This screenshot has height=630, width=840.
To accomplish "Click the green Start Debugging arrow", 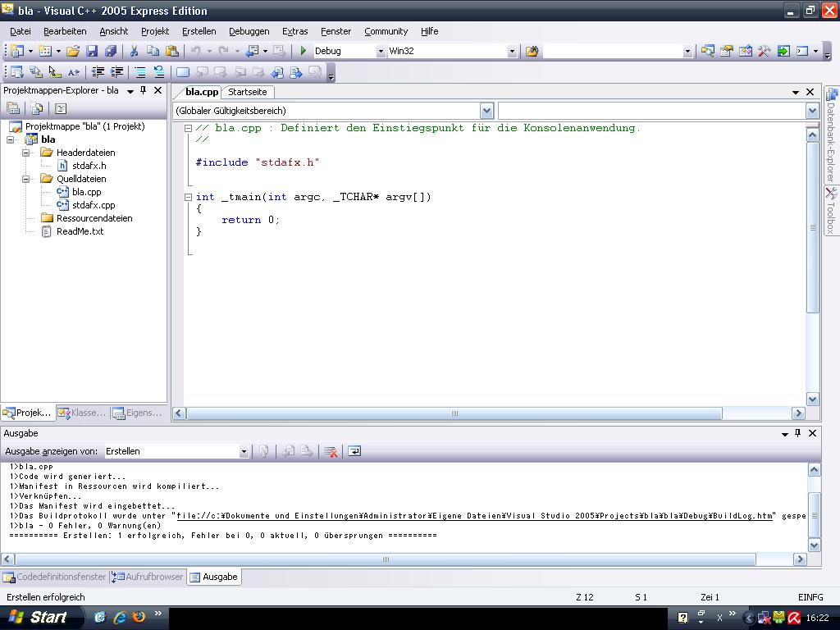I will pos(304,51).
